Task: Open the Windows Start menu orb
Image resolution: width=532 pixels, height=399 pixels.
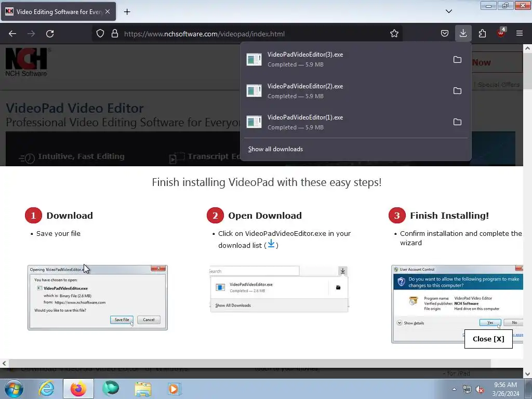Action: coord(14,389)
